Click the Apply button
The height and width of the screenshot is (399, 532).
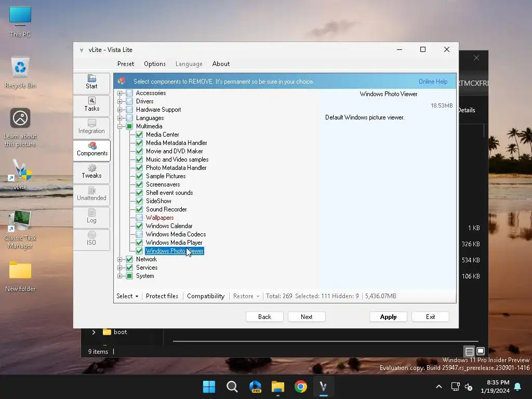pos(388,317)
